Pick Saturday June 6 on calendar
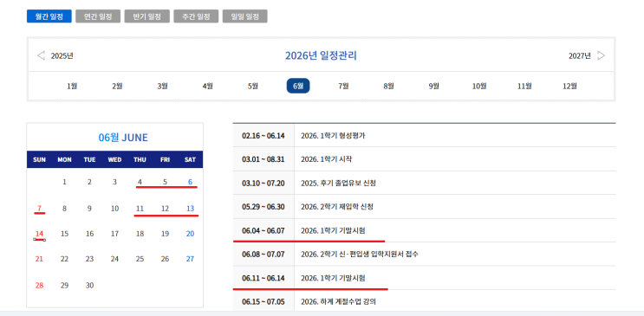The height and width of the screenshot is (316, 644). click(x=190, y=182)
